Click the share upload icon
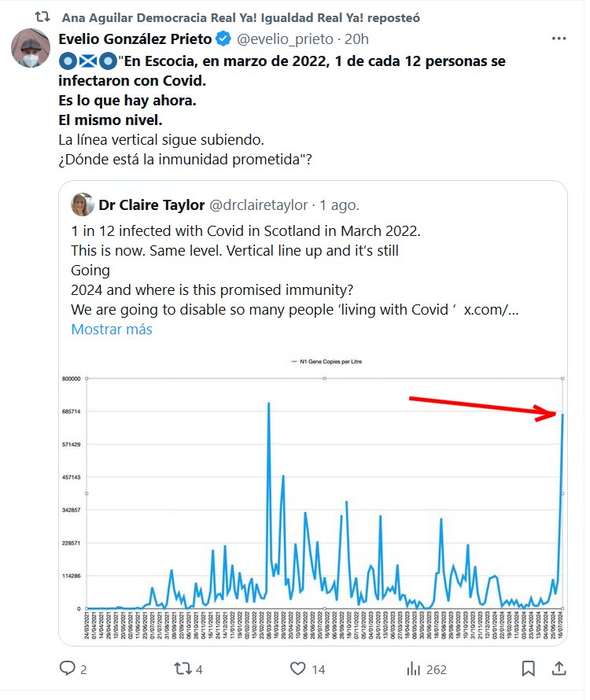Image resolution: width=590 pixels, height=700 pixels. tap(559, 669)
